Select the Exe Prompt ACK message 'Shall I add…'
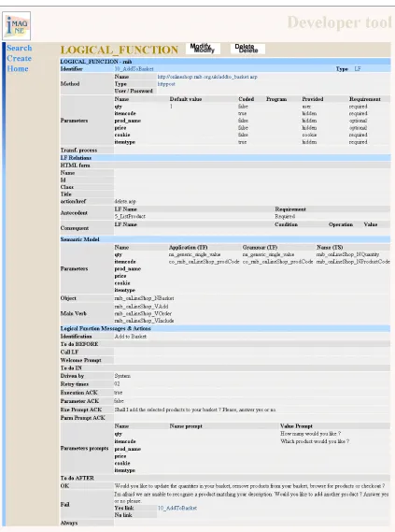The height and width of the screenshot is (532, 395). (195, 410)
